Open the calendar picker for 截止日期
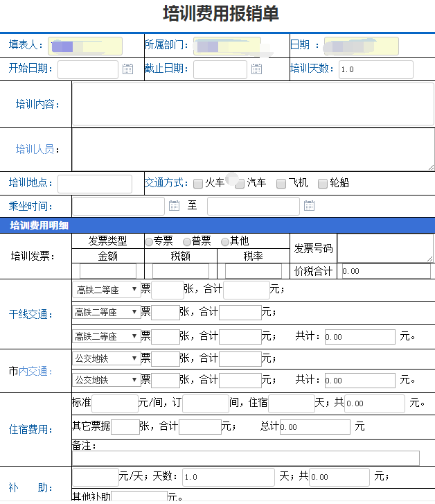 point(256,69)
